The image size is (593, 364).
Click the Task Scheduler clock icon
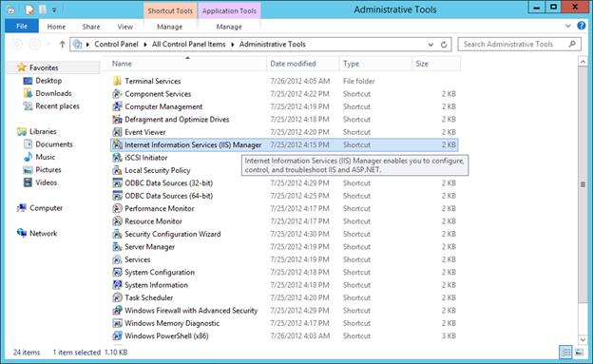pyautogui.click(x=117, y=297)
